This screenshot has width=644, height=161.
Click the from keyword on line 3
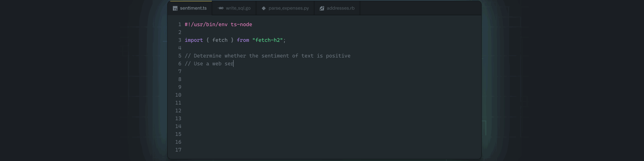click(x=243, y=40)
